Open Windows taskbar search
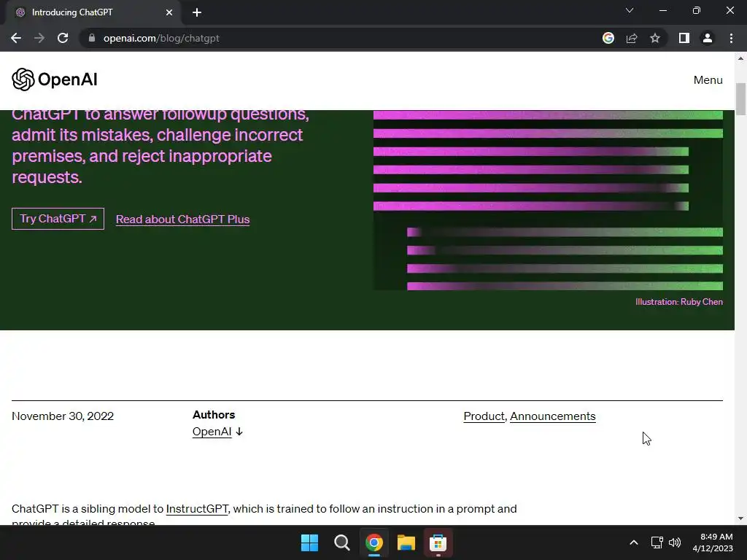 [341, 542]
